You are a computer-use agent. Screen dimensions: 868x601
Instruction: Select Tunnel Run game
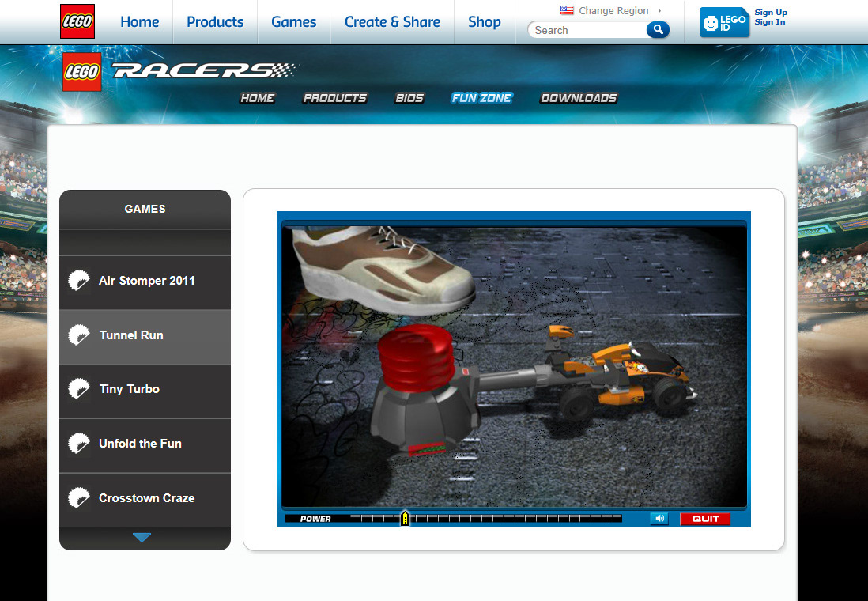(145, 335)
